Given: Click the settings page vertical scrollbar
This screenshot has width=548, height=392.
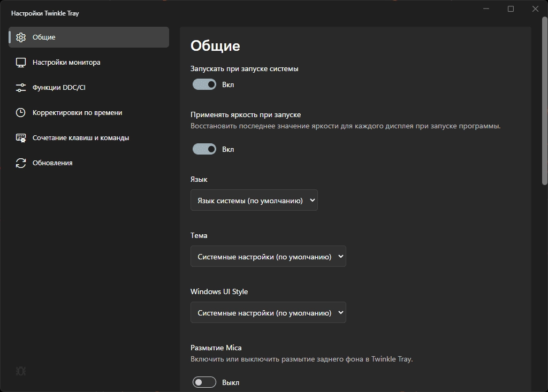Looking at the screenshot, I should point(544,101).
